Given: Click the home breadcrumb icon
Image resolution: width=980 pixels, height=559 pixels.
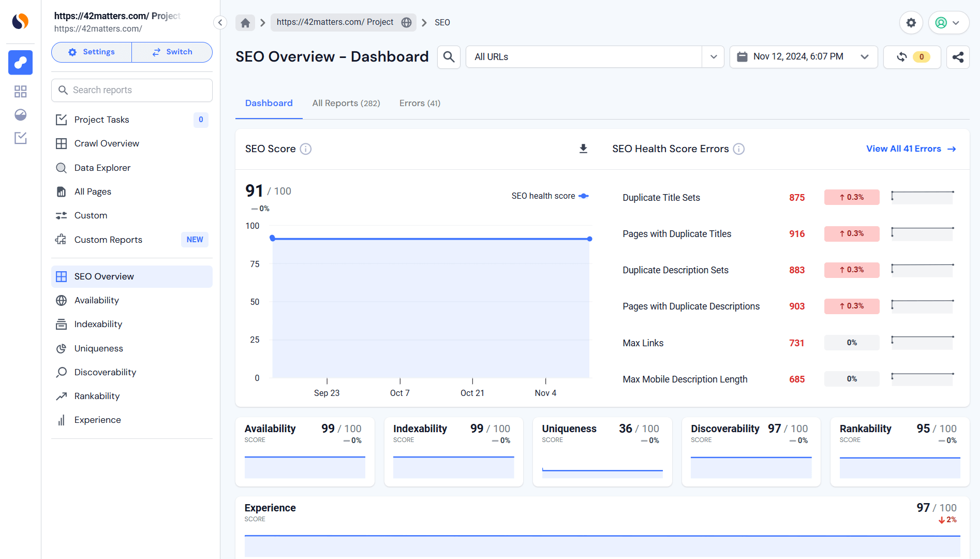Looking at the screenshot, I should pos(245,22).
